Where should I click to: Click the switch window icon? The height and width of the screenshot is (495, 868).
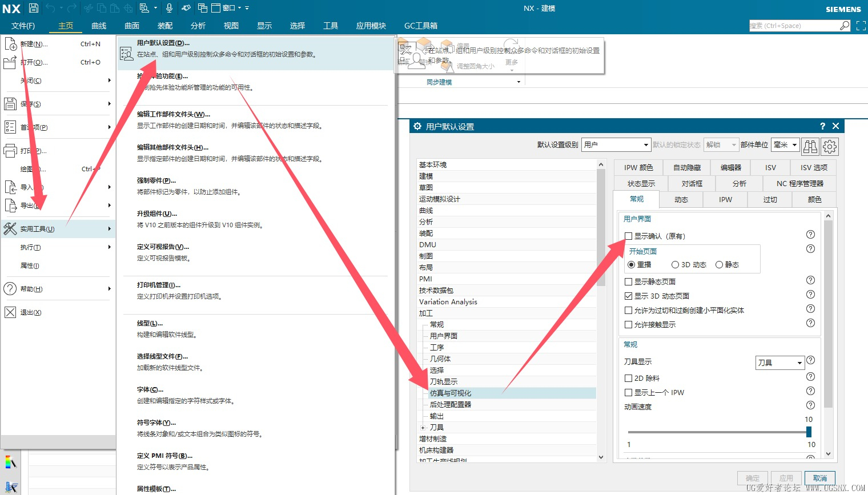click(x=202, y=8)
